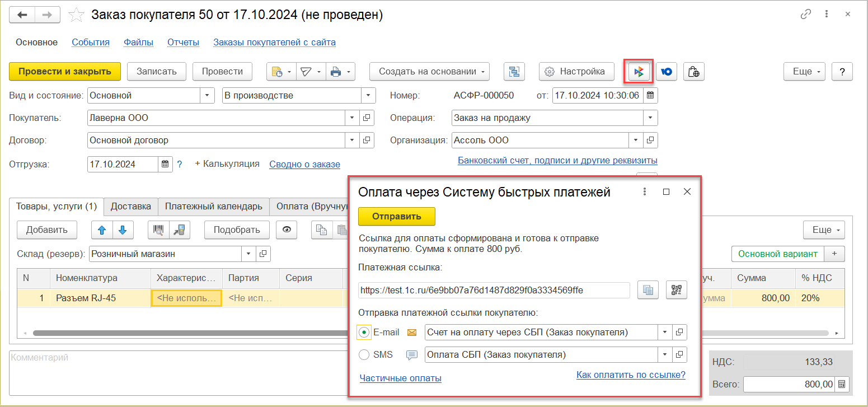
Task: Click the payment link URL field
Action: pos(494,290)
